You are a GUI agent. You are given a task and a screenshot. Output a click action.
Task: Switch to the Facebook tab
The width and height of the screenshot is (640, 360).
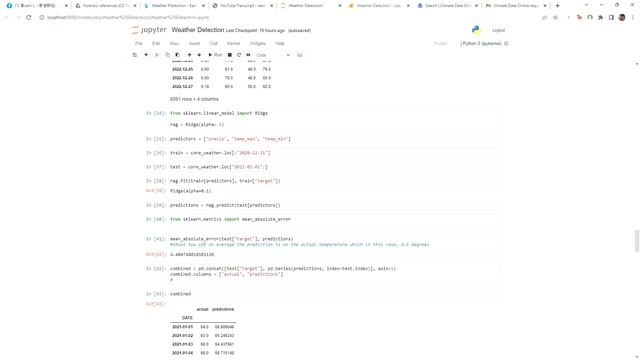(36, 6)
